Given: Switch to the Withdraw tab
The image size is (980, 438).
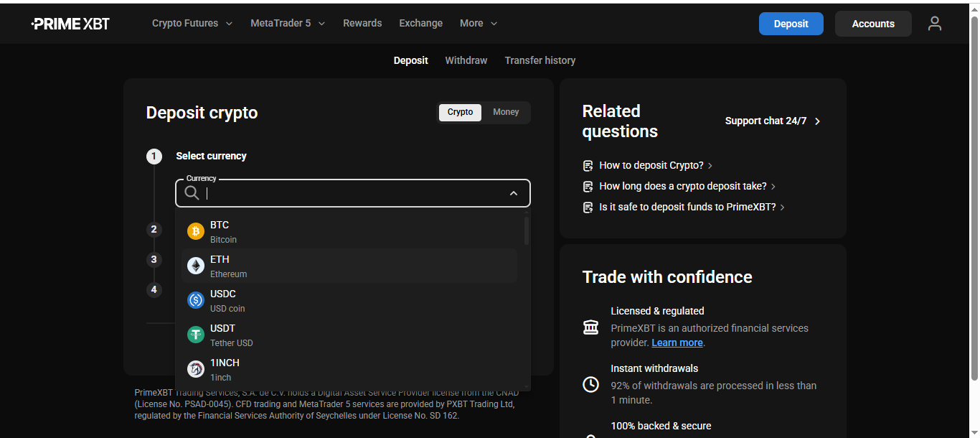Looking at the screenshot, I should 466,60.
